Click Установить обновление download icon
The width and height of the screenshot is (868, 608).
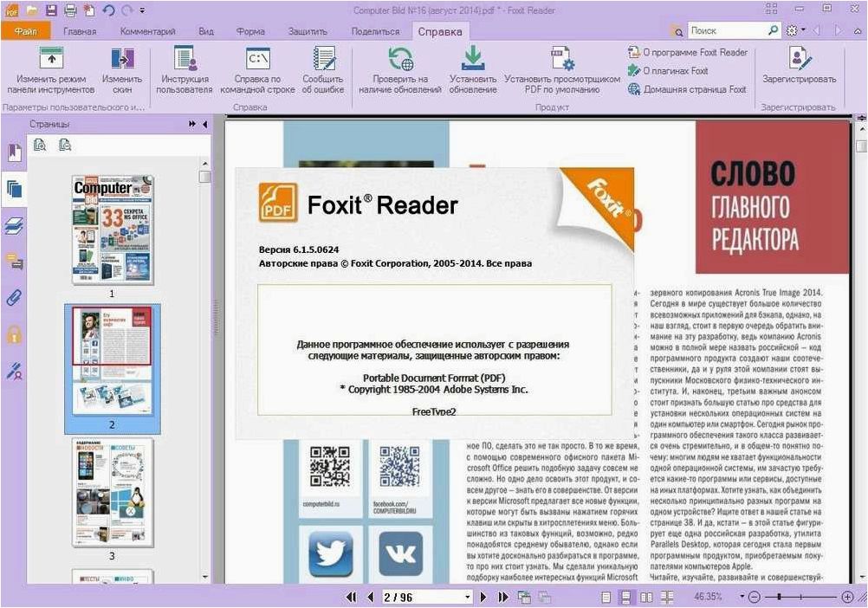point(473,70)
